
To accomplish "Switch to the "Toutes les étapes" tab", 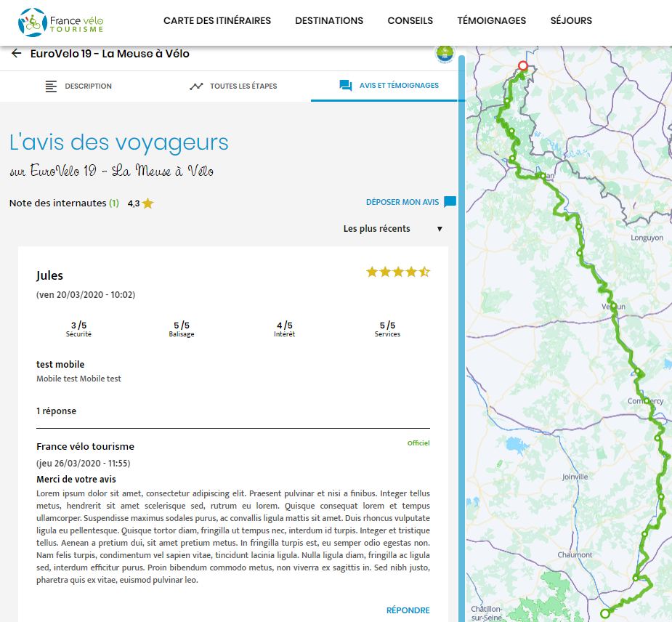I will (x=233, y=86).
